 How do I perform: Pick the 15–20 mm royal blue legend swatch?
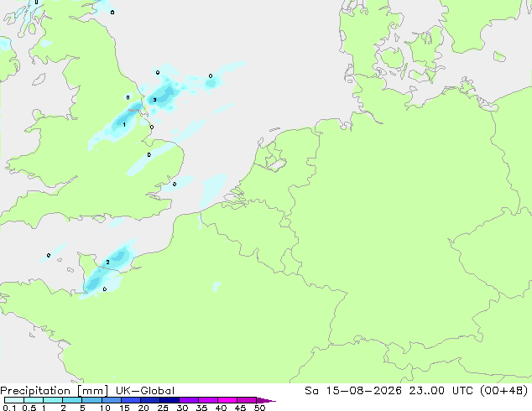[131, 400]
